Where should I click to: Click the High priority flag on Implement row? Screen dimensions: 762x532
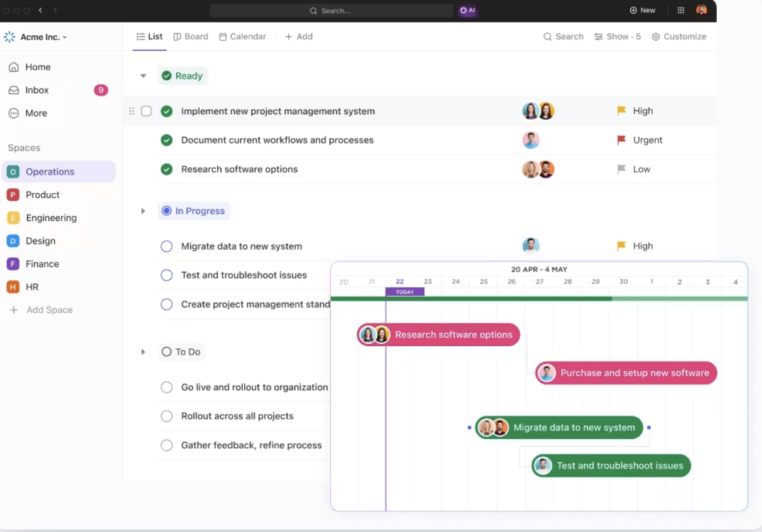[621, 111]
